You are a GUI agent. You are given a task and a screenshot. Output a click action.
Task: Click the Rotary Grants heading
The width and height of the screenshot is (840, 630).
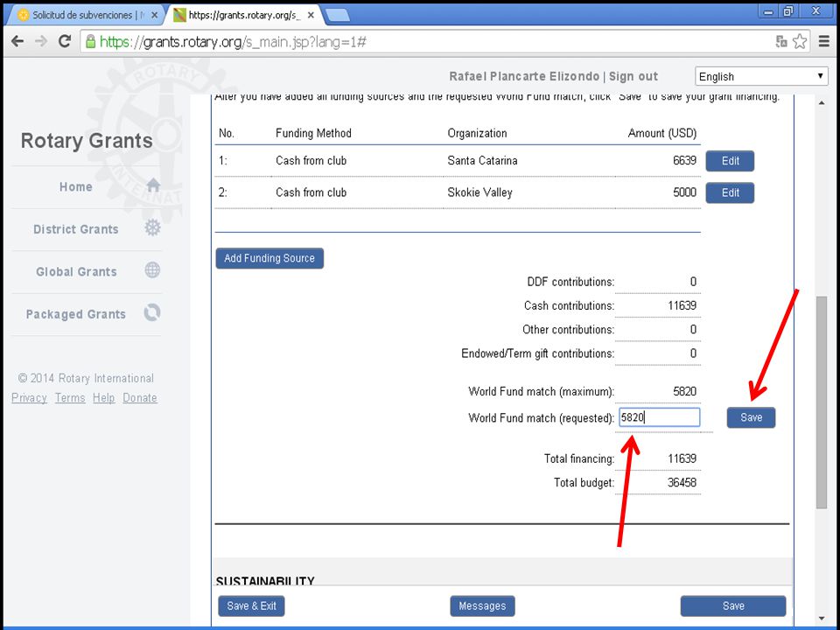[x=87, y=141]
